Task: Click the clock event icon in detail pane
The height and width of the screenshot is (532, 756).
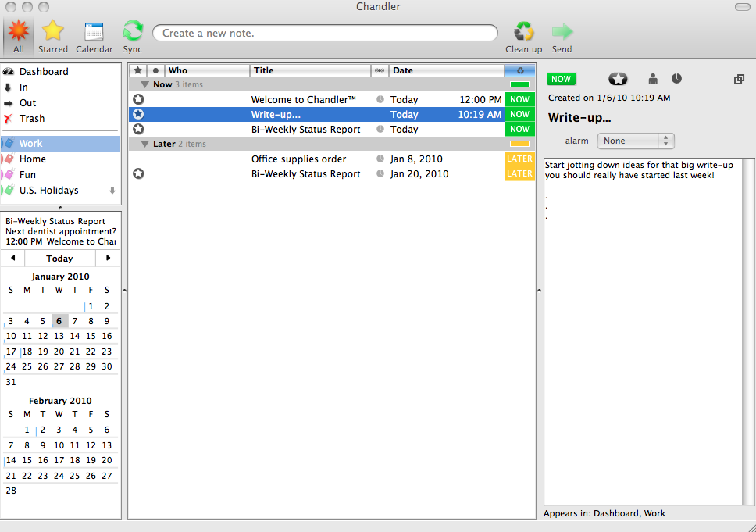Action: (x=677, y=78)
